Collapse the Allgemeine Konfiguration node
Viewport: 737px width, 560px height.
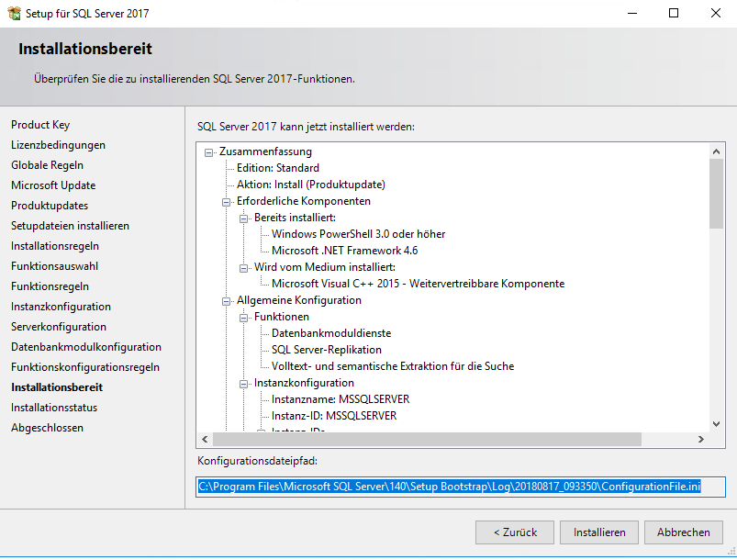(x=226, y=301)
